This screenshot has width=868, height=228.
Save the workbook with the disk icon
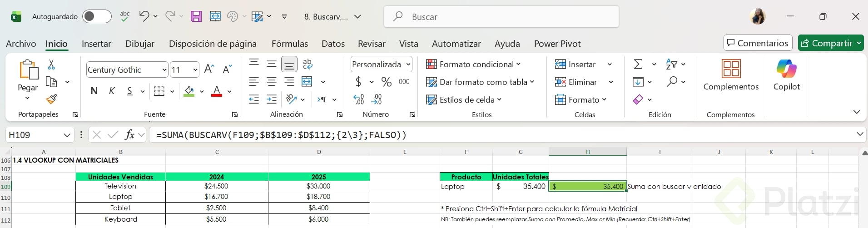[x=196, y=16]
